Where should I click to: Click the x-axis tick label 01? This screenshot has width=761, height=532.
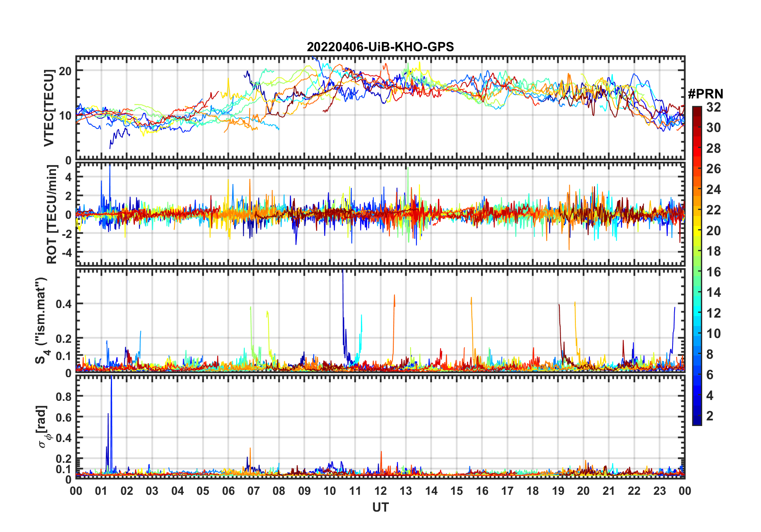pos(101,491)
